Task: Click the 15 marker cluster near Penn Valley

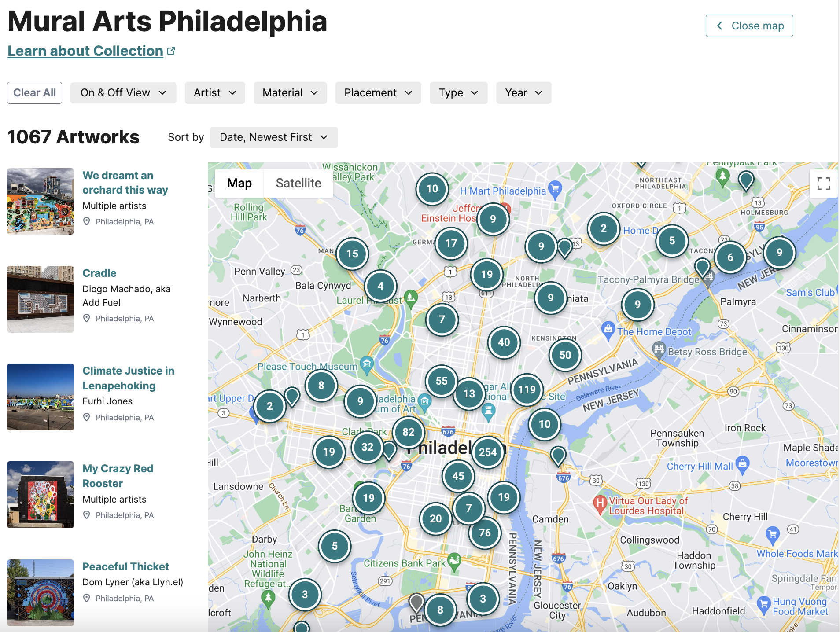Action: 352,254
